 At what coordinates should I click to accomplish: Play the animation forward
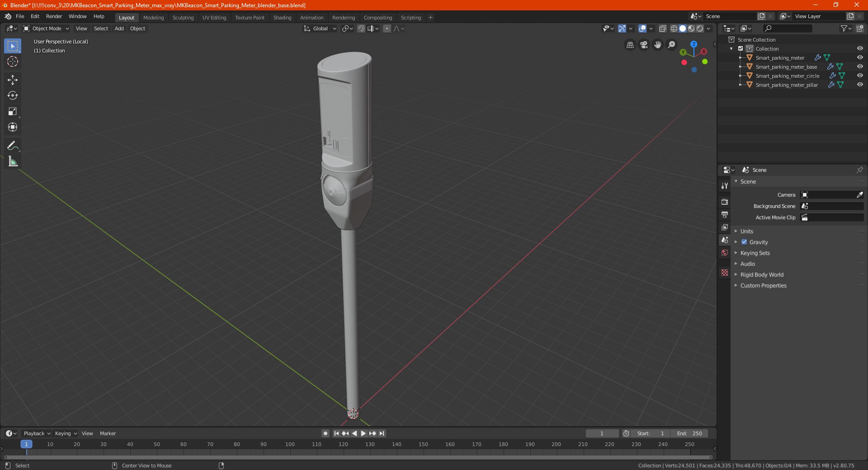(363, 433)
